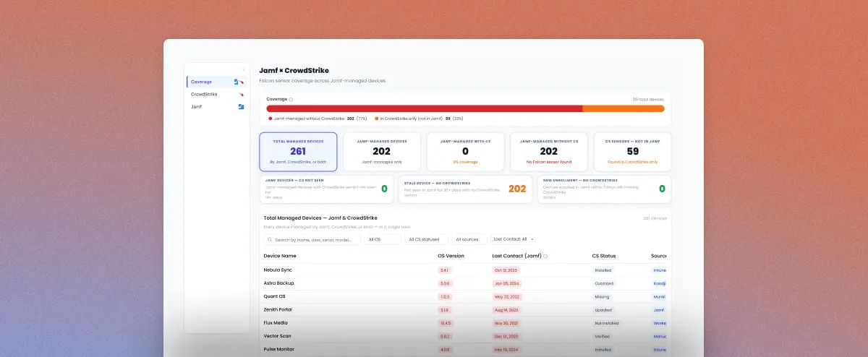Image resolution: width=868 pixels, height=357 pixels.
Task: Click the Missing CS status badge
Action: pyautogui.click(x=602, y=296)
